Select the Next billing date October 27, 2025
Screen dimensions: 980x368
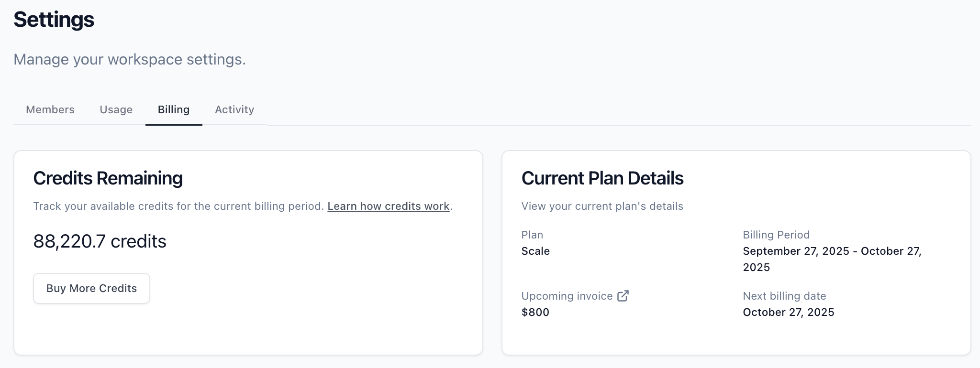[788, 312]
